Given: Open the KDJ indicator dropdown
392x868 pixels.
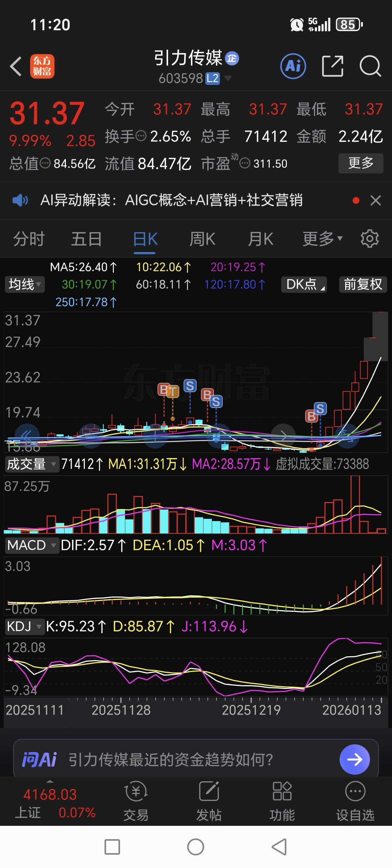Looking at the screenshot, I should click(24, 627).
